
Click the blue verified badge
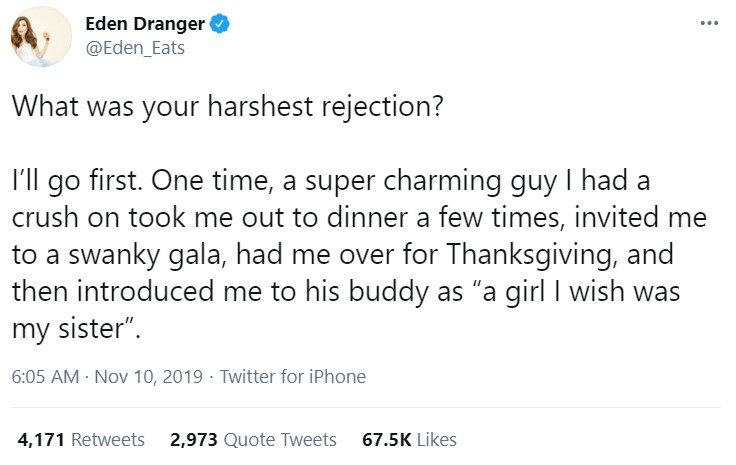click(220, 25)
